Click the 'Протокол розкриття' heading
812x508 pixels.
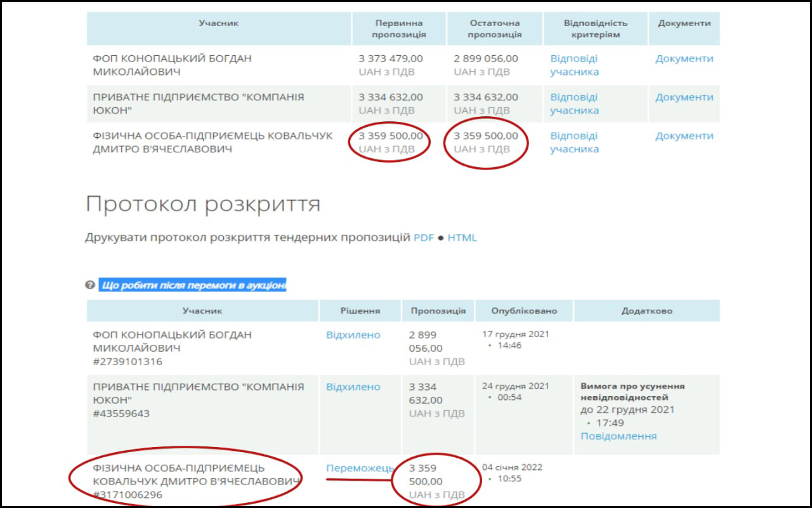[x=202, y=204]
